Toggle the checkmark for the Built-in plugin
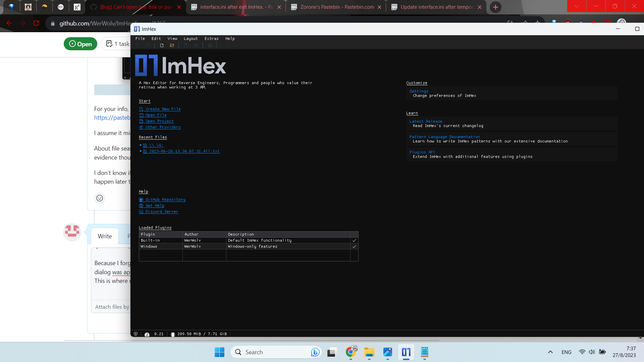This screenshot has width=644, height=362. 355,240
